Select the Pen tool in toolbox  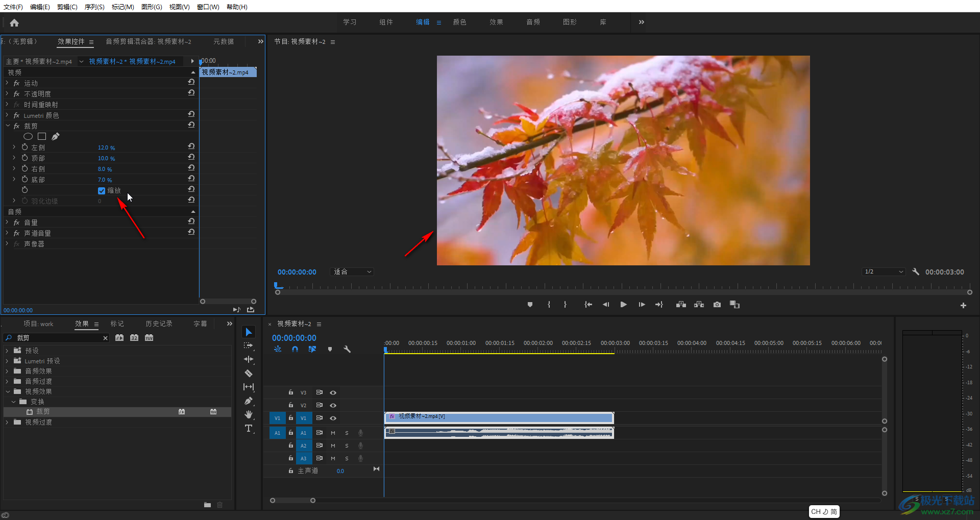tap(249, 401)
